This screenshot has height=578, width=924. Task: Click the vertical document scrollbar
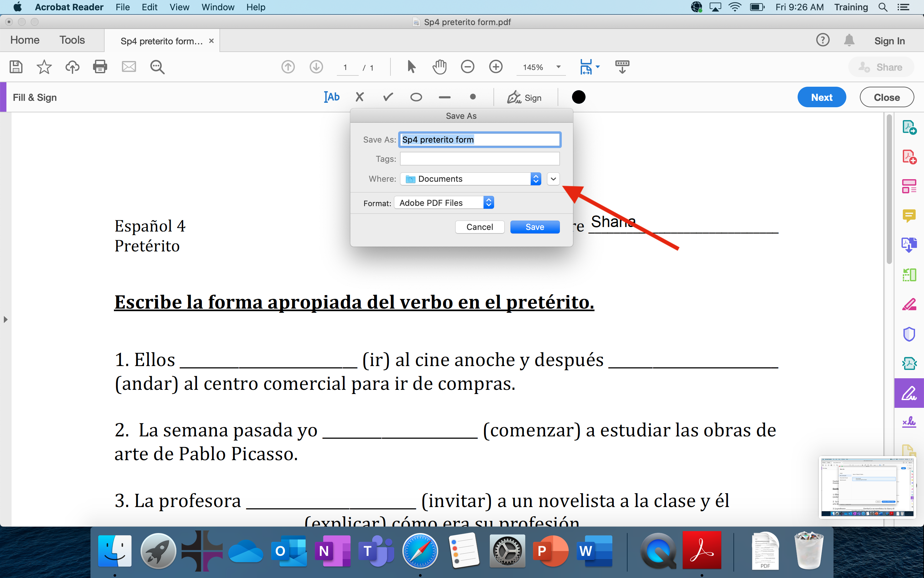point(889,189)
